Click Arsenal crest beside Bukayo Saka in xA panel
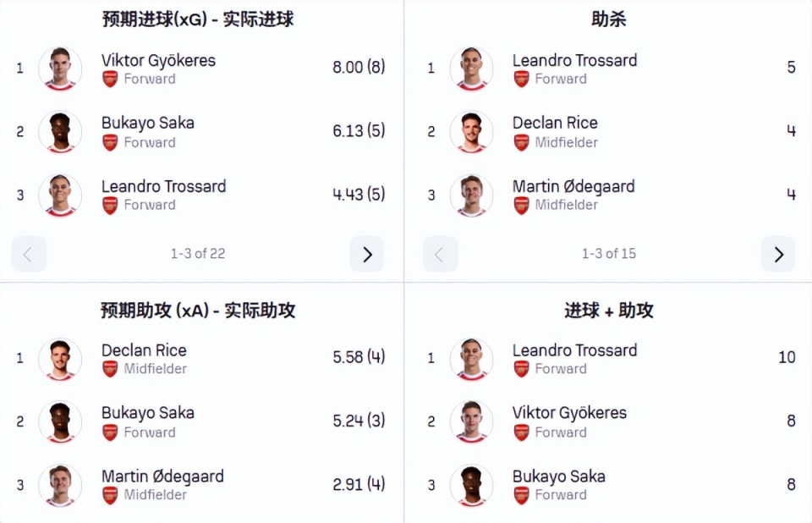The image size is (812, 523). pos(110,432)
